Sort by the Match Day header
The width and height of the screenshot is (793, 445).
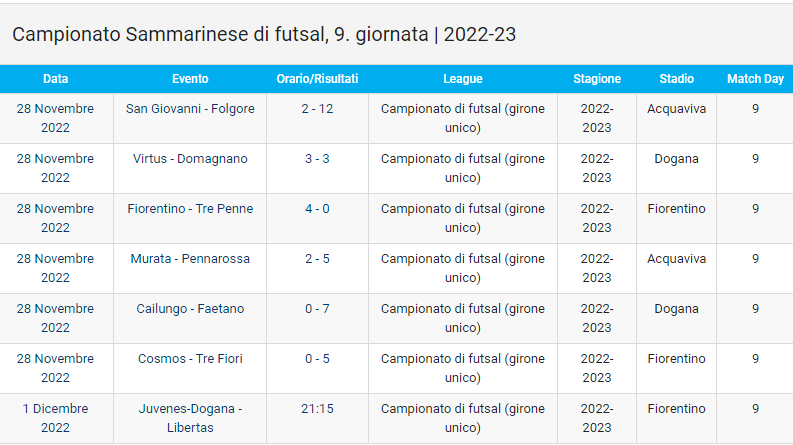click(x=755, y=79)
